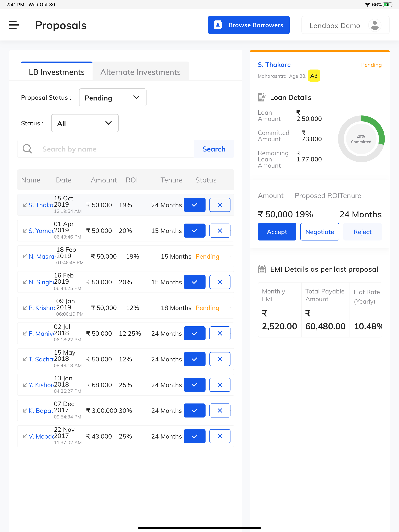Viewport: 399px width, 532px height.
Task: Reject S. Yamgar proposal with X
Action: coord(220,231)
